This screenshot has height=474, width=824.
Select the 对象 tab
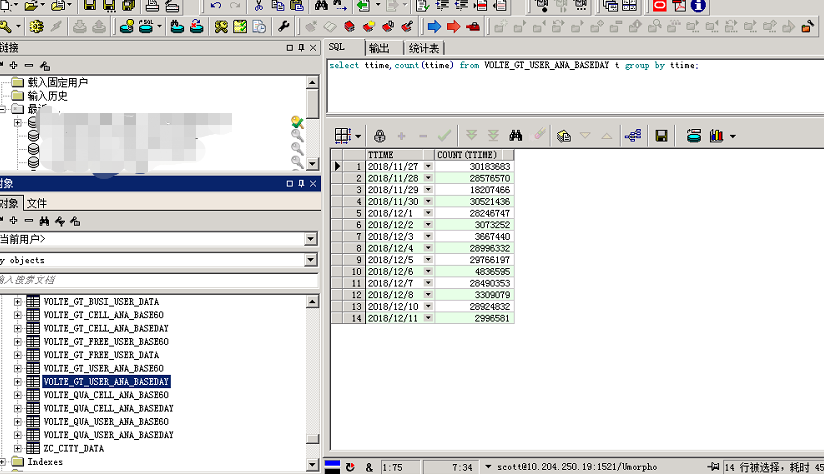point(9,203)
